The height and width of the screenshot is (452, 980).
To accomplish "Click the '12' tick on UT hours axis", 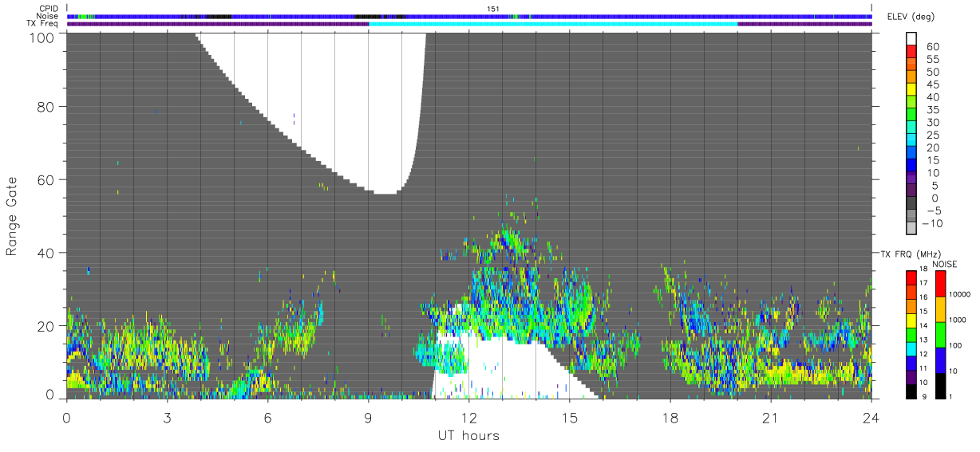I will point(469,417).
